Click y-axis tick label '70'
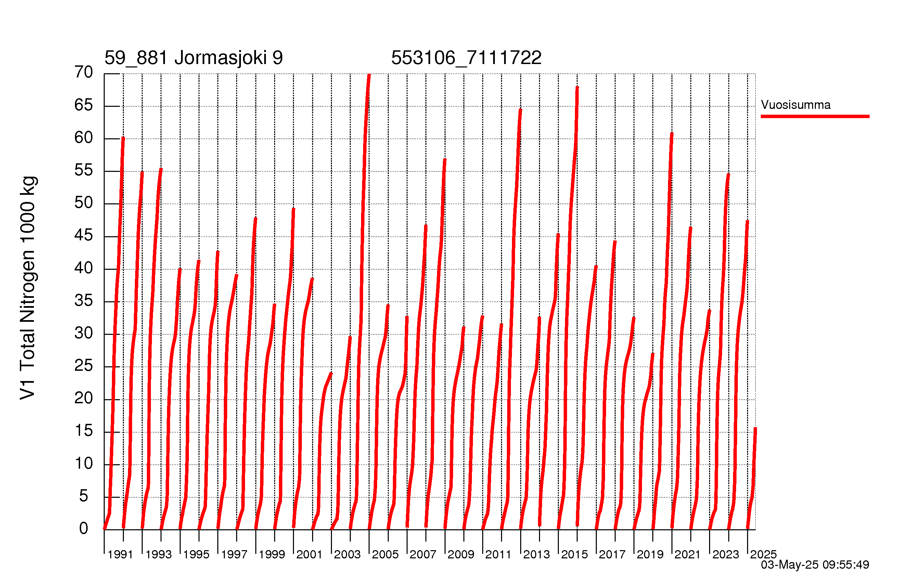The width and height of the screenshot is (924, 582). (x=84, y=72)
